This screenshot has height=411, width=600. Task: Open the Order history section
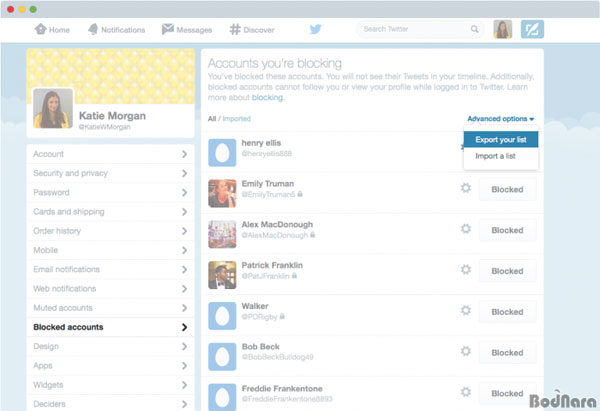point(110,231)
